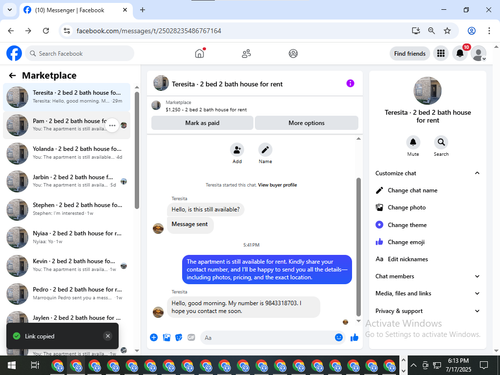Click the Facebook logo icon
Image resolution: width=500 pixels, height=375 pixels.
(x=14, y=53)
